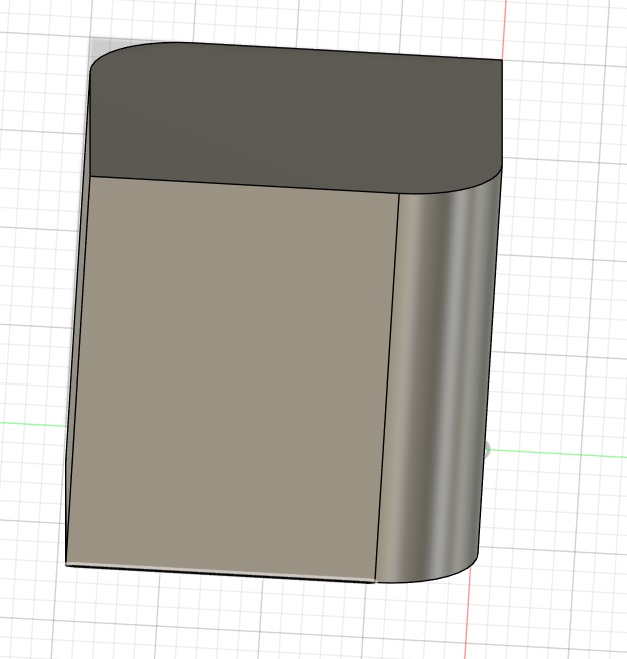627x659 pixels.
Task: Select the rounded fillet face on the body
Action: point(437,378)
